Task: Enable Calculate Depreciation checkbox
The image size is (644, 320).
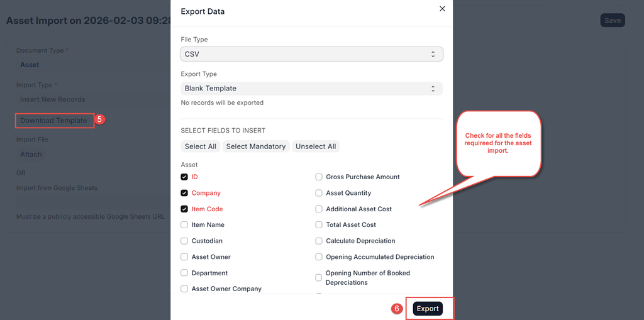Action: [x=319, y=241]
